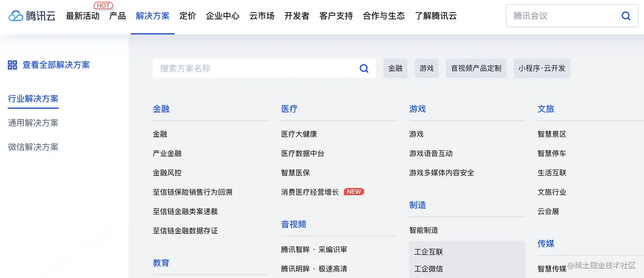Select the 行业解决方案 sidebar tab

[x=33, y=98]
